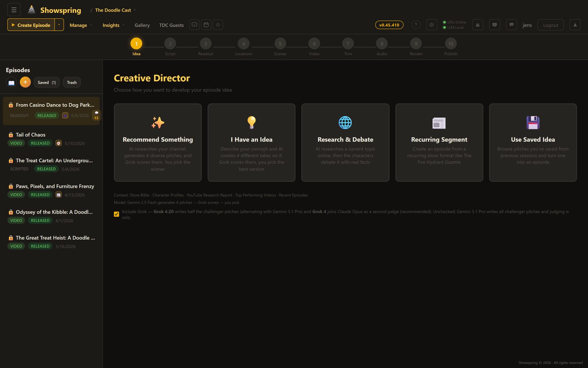Viewport: 588px width, 368px height.
Task: Open TDC Guests page
Action: click(x=171, y=25)
